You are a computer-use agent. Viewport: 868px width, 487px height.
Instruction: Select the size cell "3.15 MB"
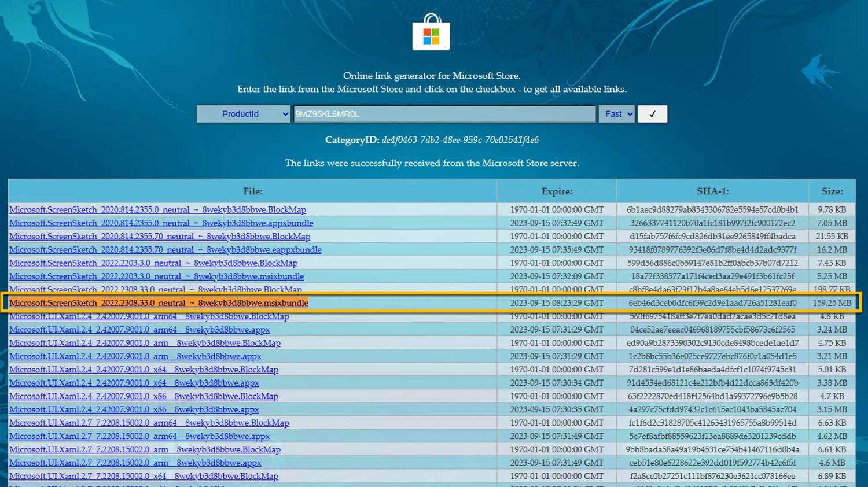pos(832,409)
